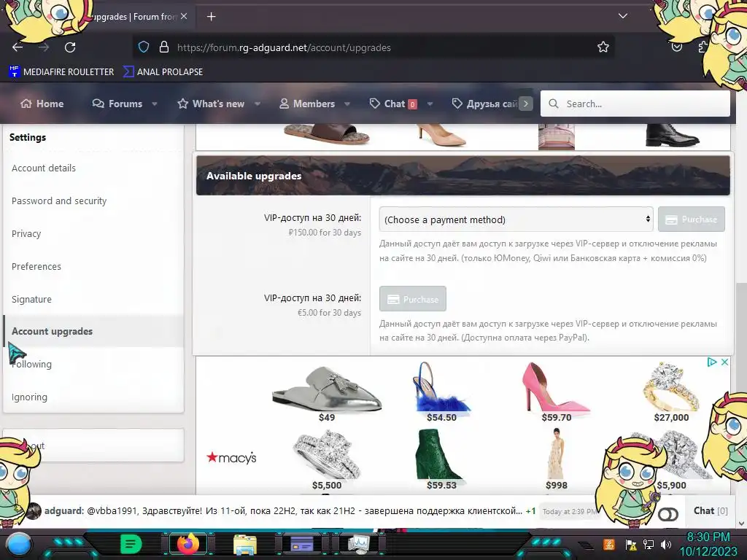Bookmark page with star icon
The image size is (747, 560).
603,47
